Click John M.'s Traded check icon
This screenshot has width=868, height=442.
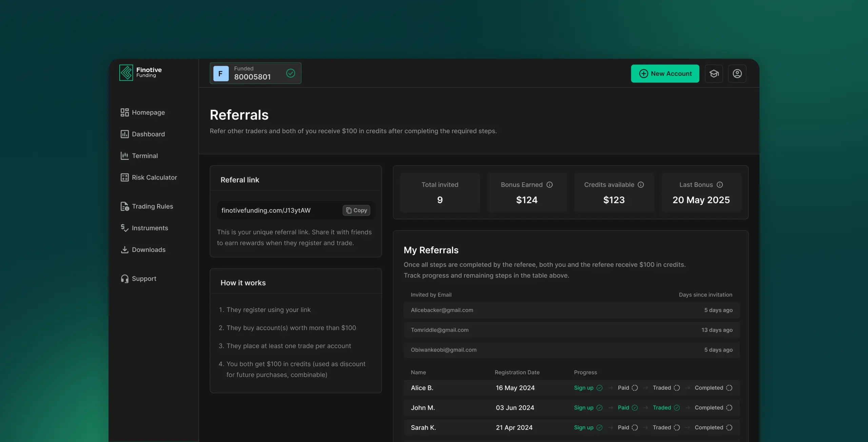[677, 408]
